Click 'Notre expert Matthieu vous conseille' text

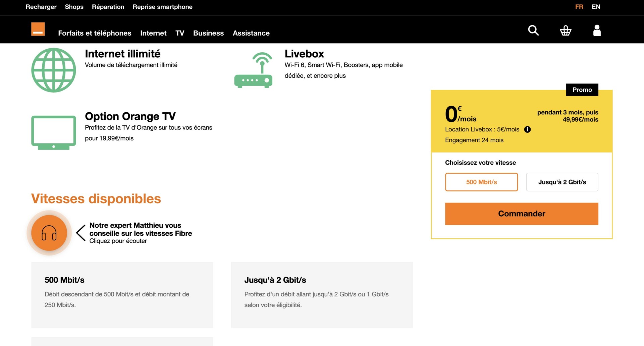[x=141, y=229]
